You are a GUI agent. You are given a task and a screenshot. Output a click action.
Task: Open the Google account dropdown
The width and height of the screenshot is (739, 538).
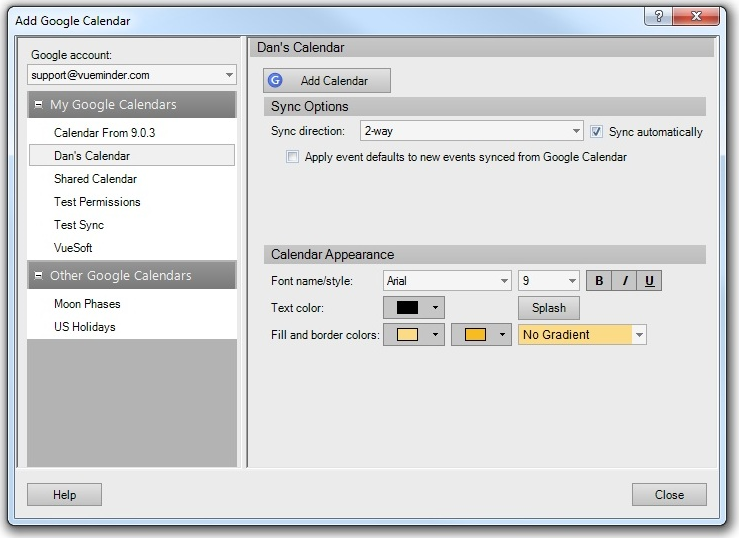point(229,75)
